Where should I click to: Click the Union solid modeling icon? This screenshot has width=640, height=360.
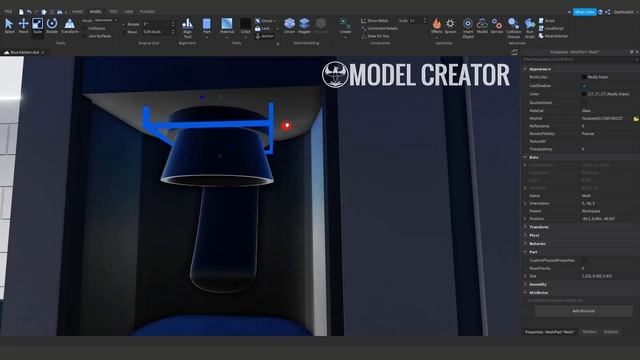289,25
